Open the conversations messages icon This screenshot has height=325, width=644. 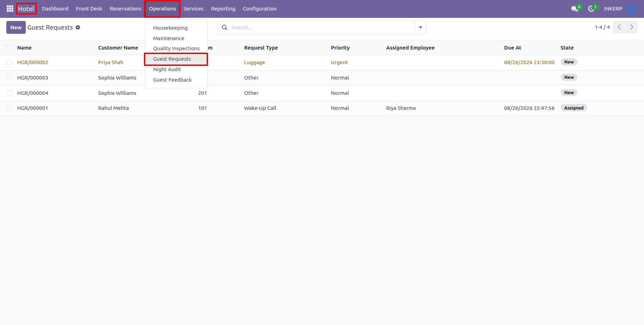point(575,9)
